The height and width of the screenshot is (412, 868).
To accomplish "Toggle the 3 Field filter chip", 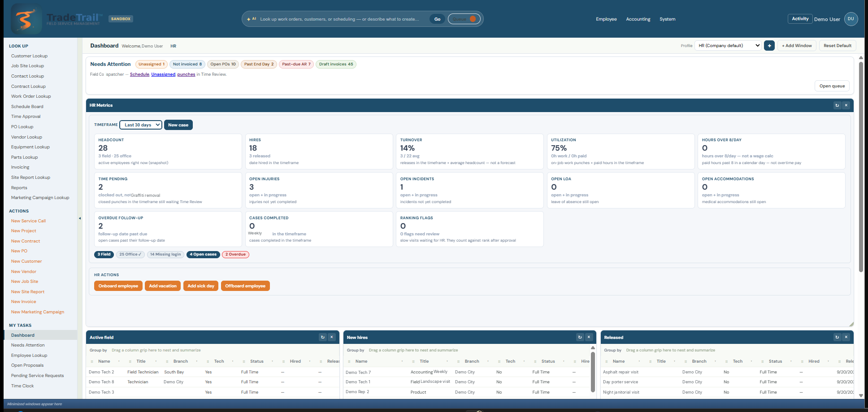I will [104, 254].
